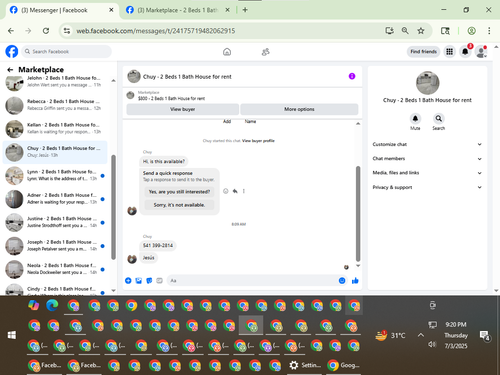This screenshot has width=500, height=375.
Task: Open Adner's 2 Beds 1 Bath conversation
Action: 55,199
